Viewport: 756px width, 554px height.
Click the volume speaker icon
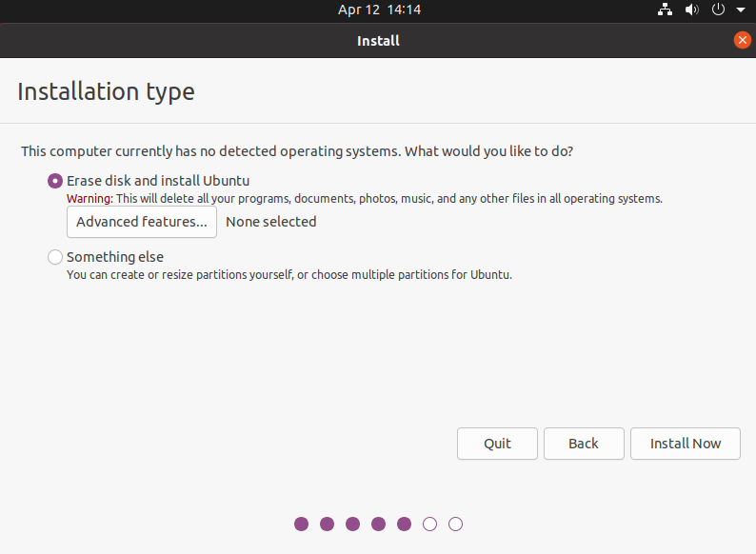point(692,10)
